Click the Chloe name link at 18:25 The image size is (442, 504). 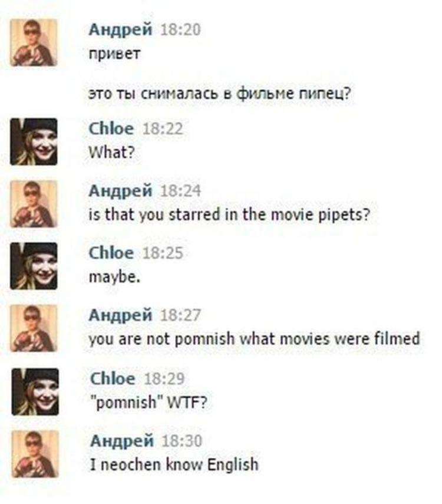(111, 253)
